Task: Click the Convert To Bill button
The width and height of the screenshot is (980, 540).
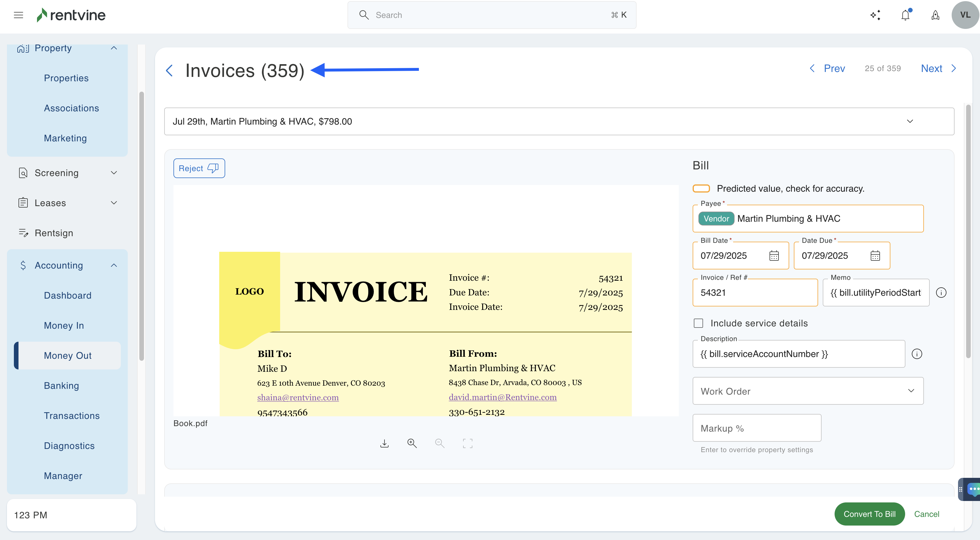Action: coord(869,514)
